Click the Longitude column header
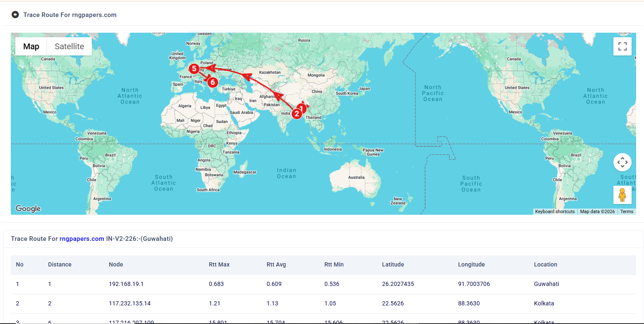 pos(471,264)
